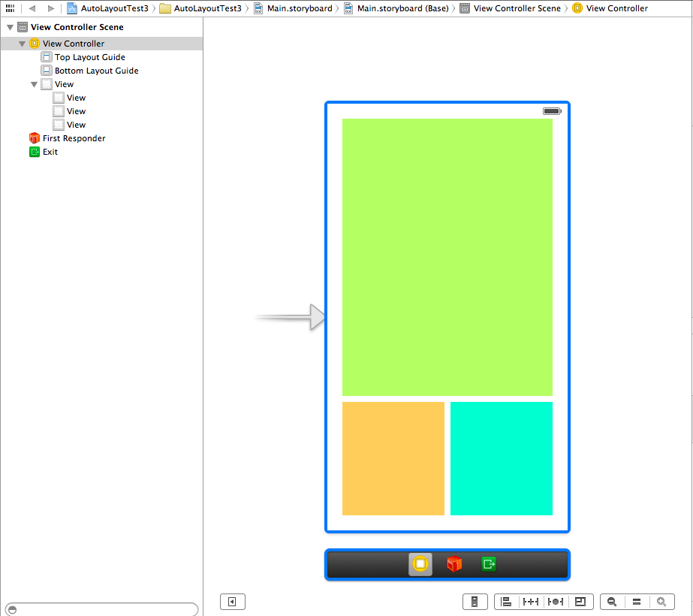Image resolution: width=693 pixels, height=616 pixels.
Task: Collapse View Controller Scene disclosure triangle
Action: (x=10, y=27)
